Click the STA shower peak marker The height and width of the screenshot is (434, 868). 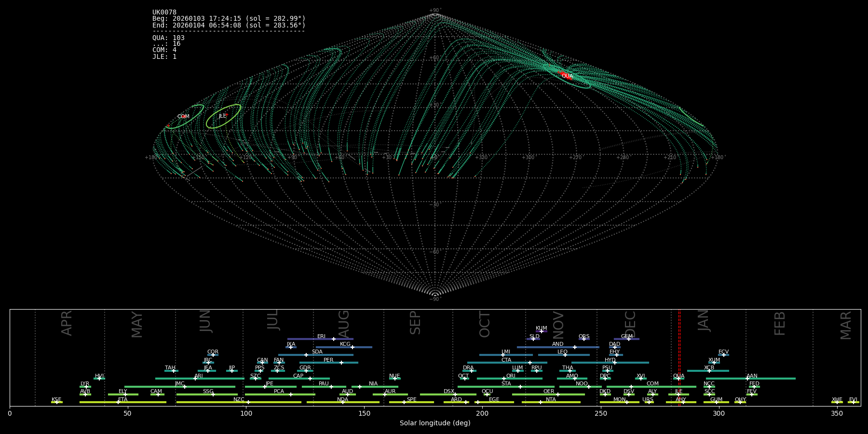tap(520, 387)
